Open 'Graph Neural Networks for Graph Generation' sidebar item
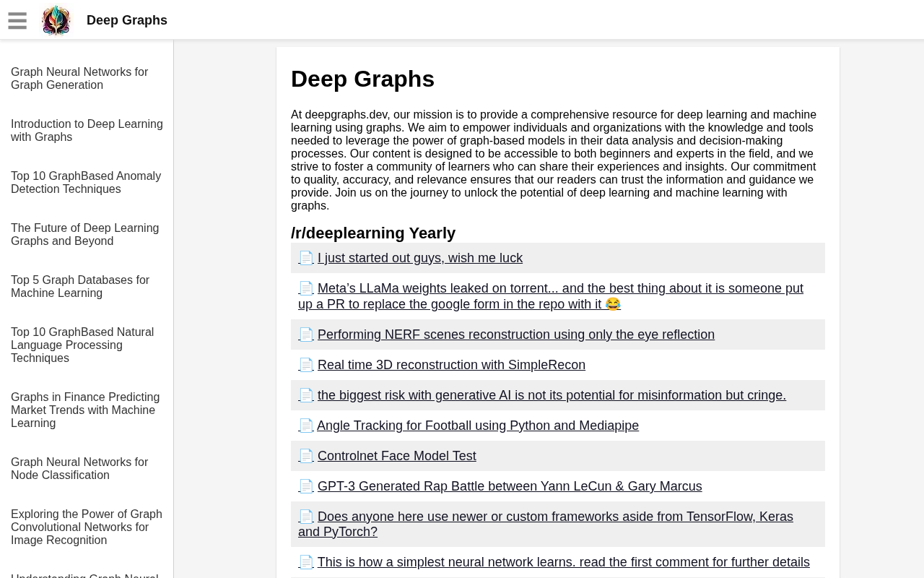Screen dimensions: 924x578 (x=79, y=78)
